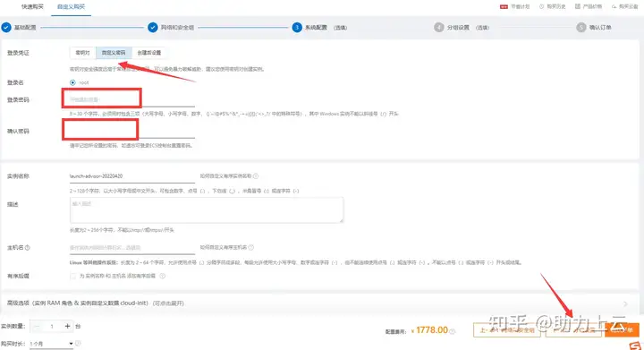
Task: Choose 自定义密码 as the login credential
Action: pos(114,53)
